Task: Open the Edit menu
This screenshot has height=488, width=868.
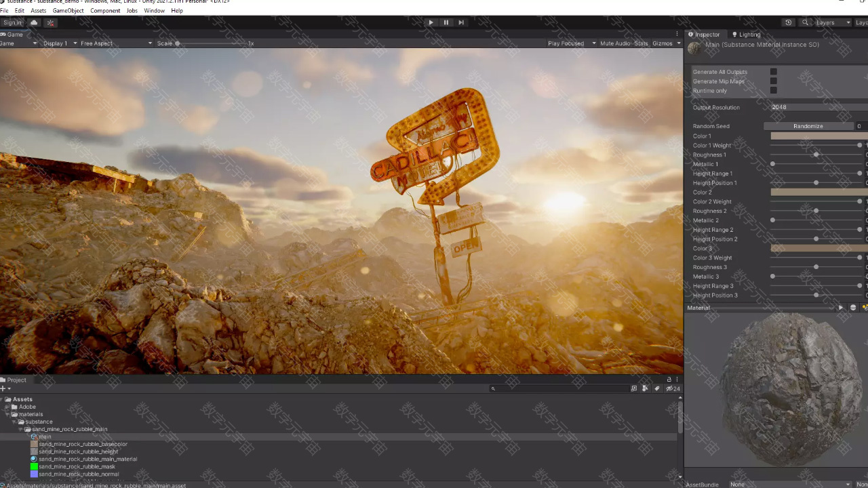Action: [20, 11]
